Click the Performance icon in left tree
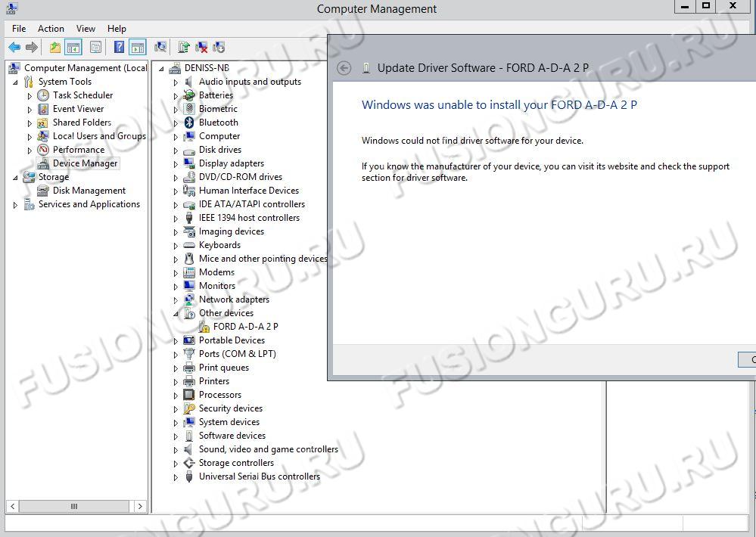This screenshot has width=756, height=537. pyautogui.click(x=43, y=150)
